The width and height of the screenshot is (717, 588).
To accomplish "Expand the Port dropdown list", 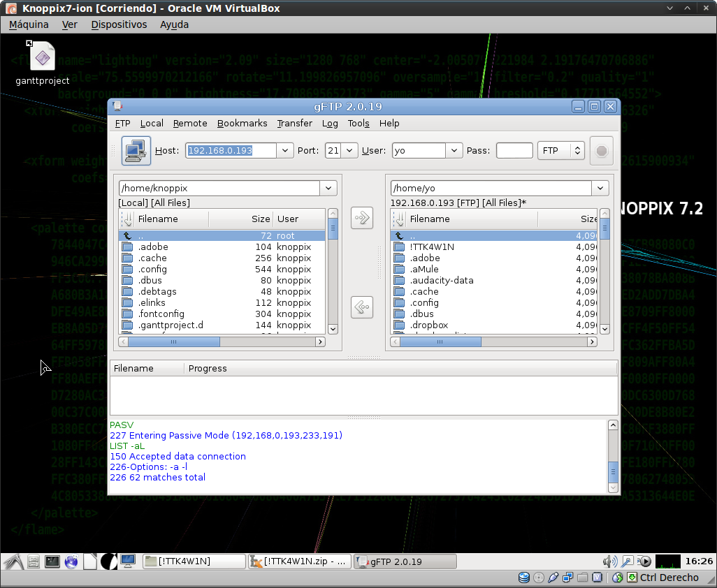I will point(349,150).
